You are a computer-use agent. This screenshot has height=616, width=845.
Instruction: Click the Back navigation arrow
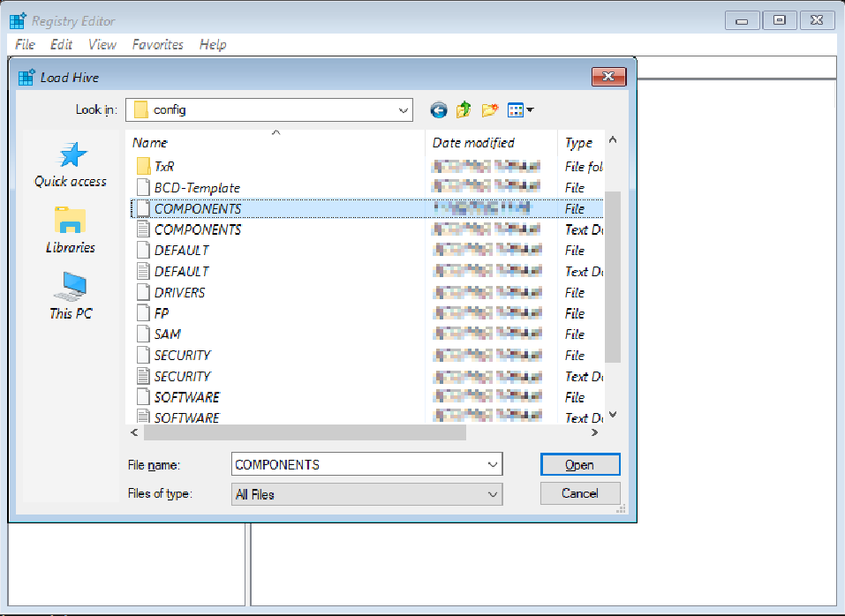[438, 109]
